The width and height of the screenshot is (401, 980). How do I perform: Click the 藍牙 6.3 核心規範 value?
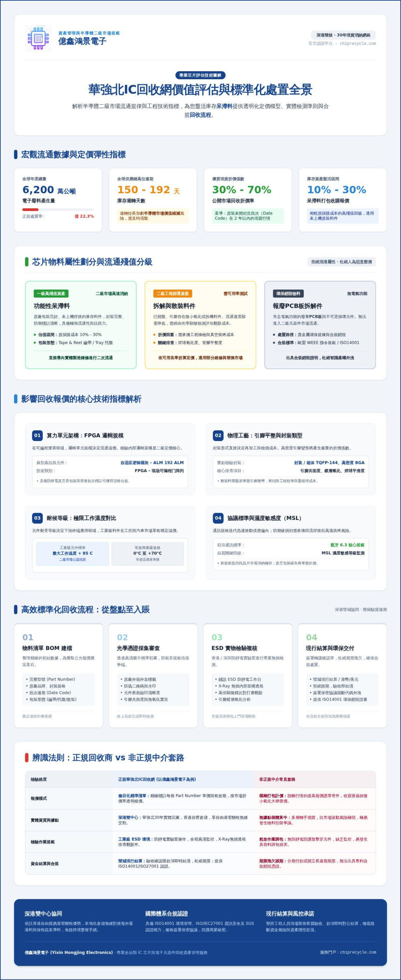tap(347, 545)
